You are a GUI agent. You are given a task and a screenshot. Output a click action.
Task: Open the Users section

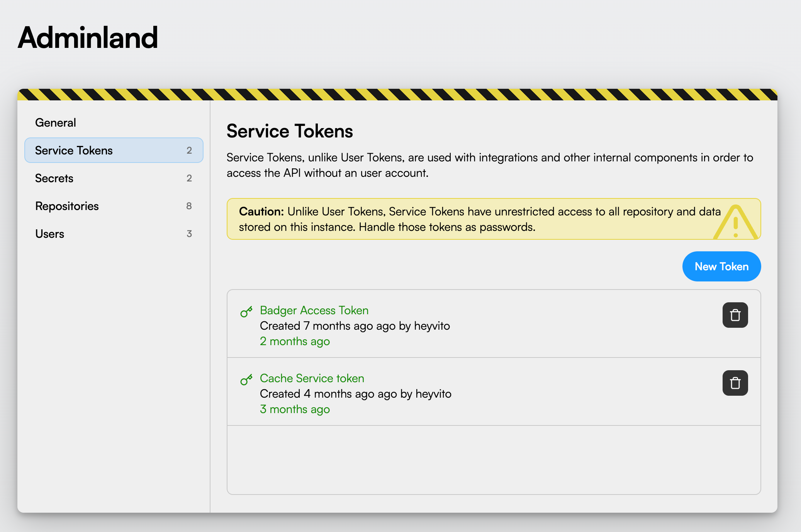tap(114, 234)
